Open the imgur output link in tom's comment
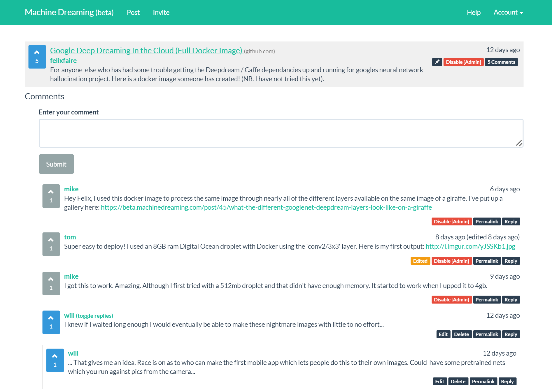The width and height of the screenshot is (552, 392). tap(470, 246)
